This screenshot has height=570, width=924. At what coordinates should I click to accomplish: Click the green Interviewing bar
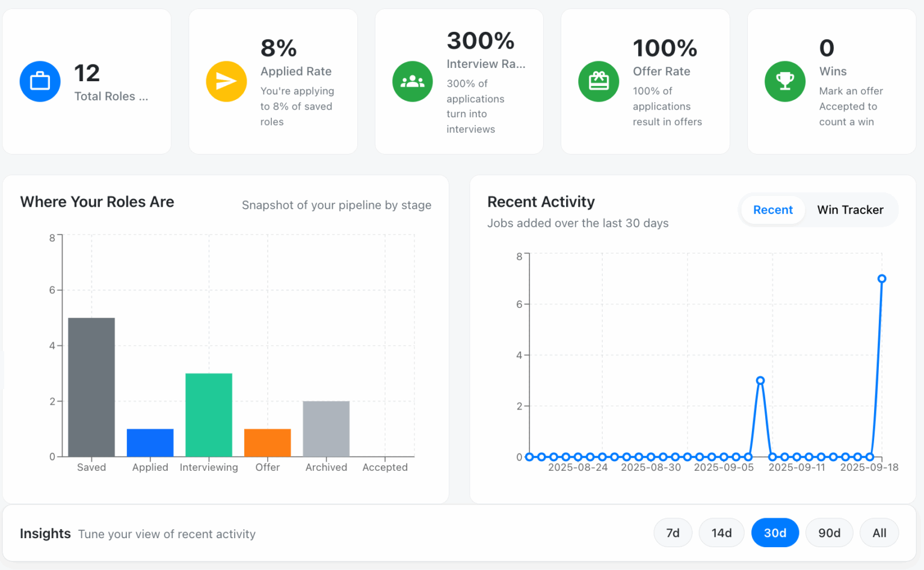(x=208, y=415)
